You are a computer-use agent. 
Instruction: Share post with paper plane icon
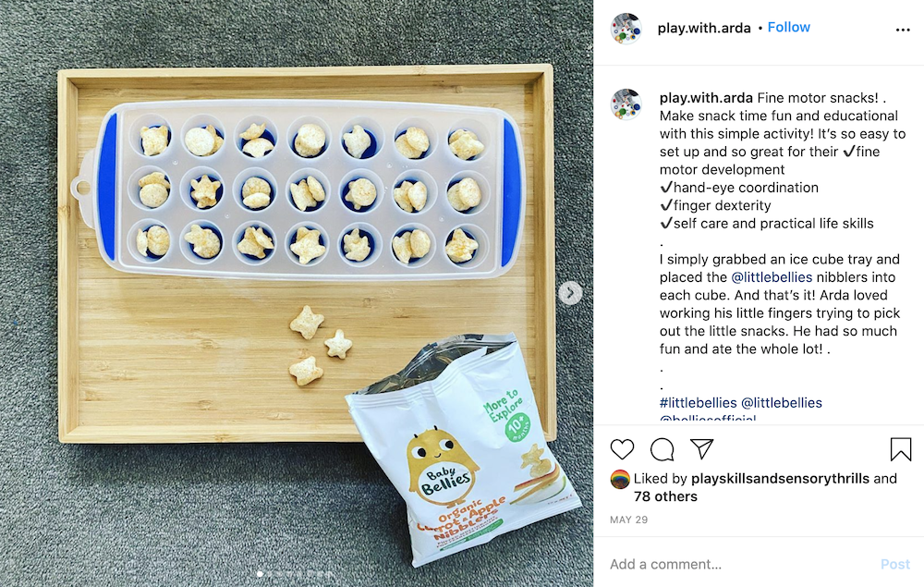tap(702, 449)
